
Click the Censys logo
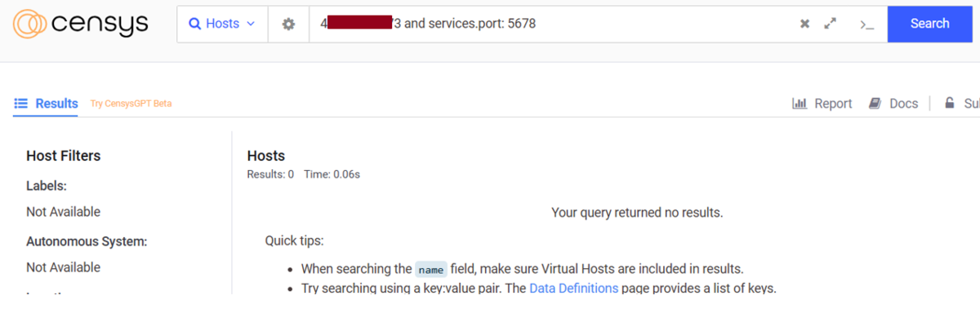pos(80,24)
